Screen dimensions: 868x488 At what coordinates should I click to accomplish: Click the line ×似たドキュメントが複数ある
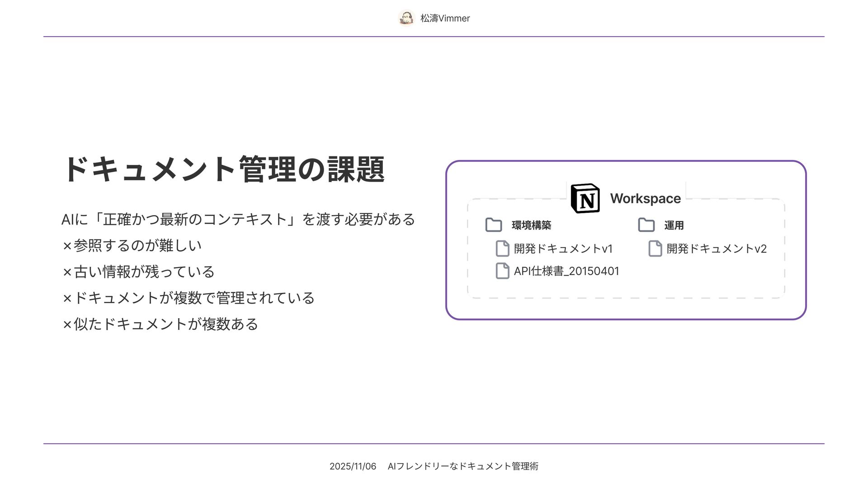click(160, 324)
